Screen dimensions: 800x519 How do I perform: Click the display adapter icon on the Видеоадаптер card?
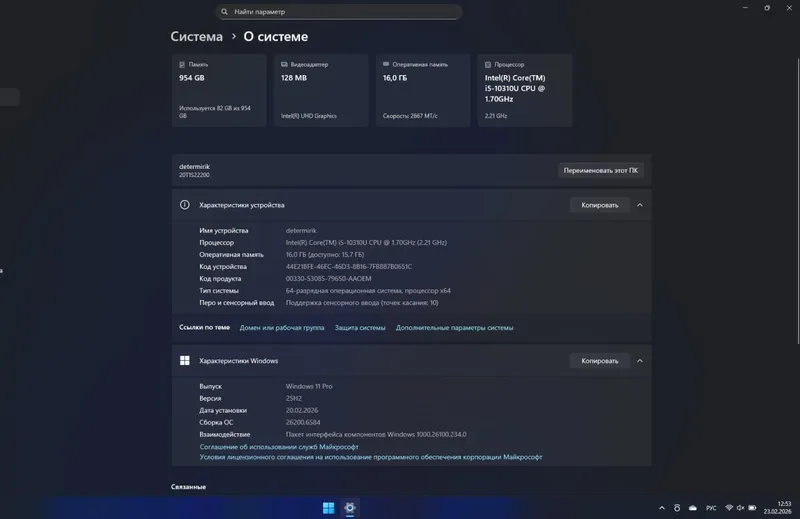point(284,65)
